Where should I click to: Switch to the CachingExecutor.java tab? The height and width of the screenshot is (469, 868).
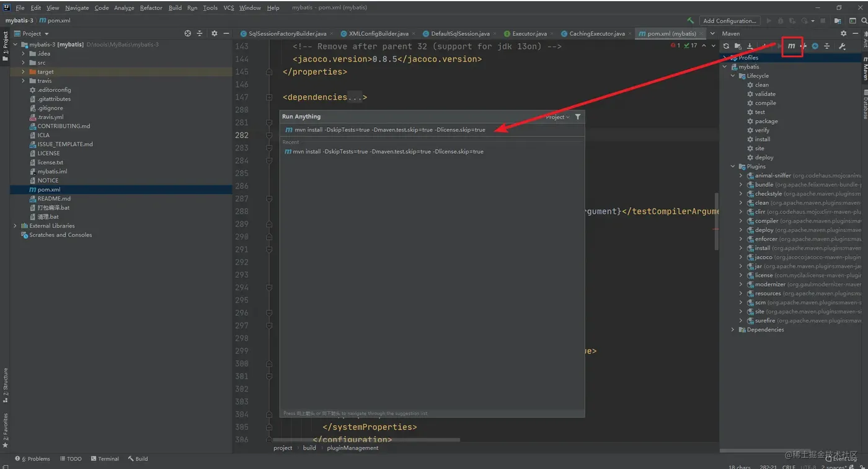596,33
